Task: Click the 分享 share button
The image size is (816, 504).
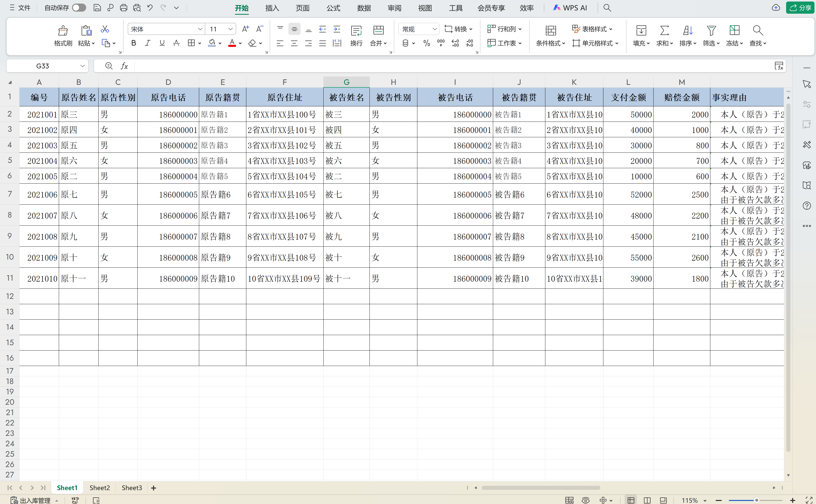Action: 800,8
